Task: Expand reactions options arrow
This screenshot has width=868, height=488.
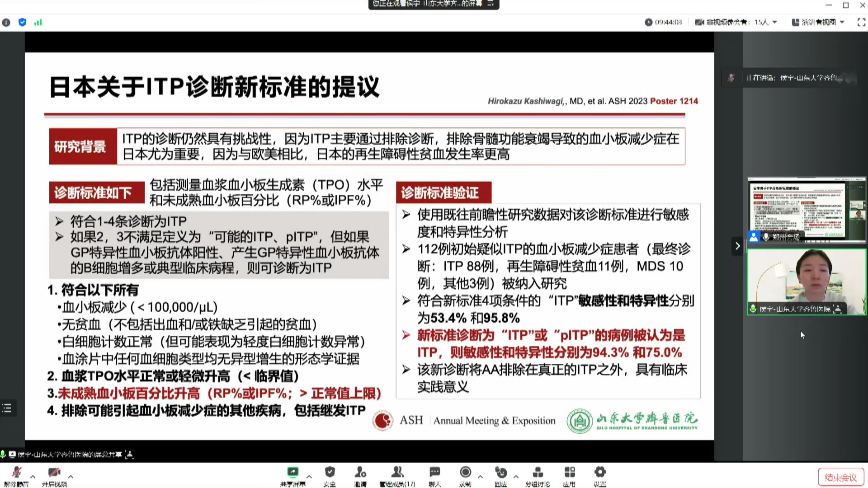Action: coord(516,476)
